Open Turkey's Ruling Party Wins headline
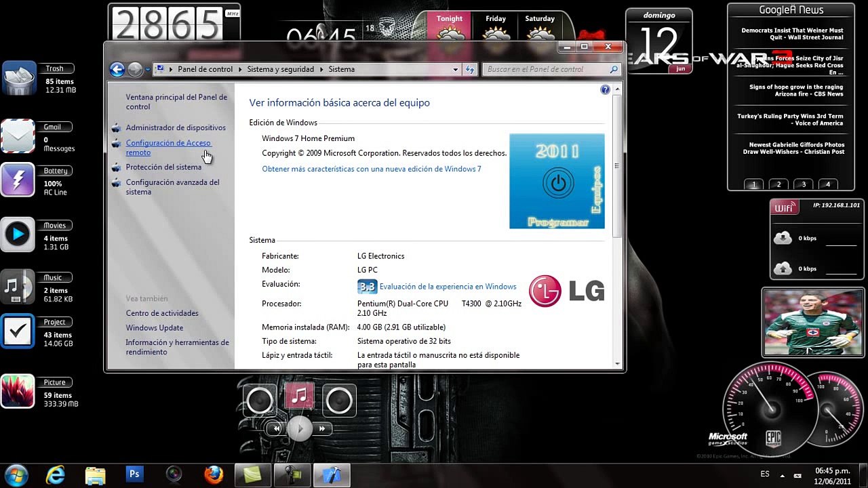 coord(790,120)
